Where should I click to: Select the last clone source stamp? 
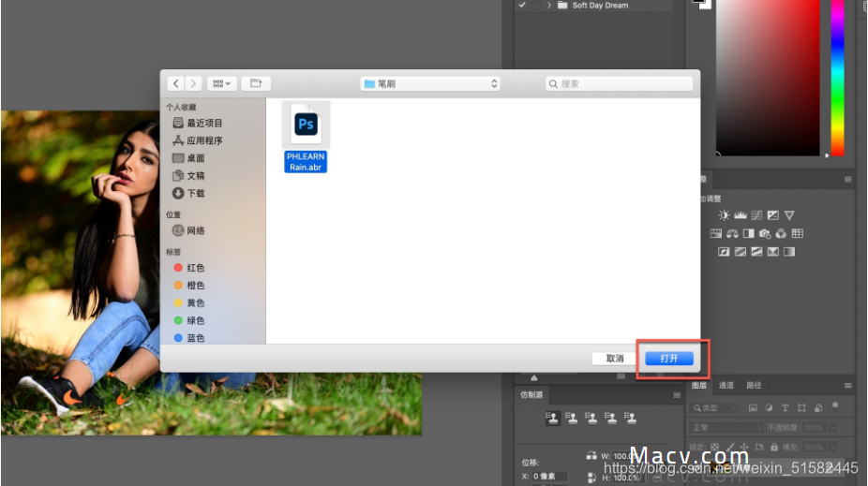pyautogui.click(x=631, y=418)
